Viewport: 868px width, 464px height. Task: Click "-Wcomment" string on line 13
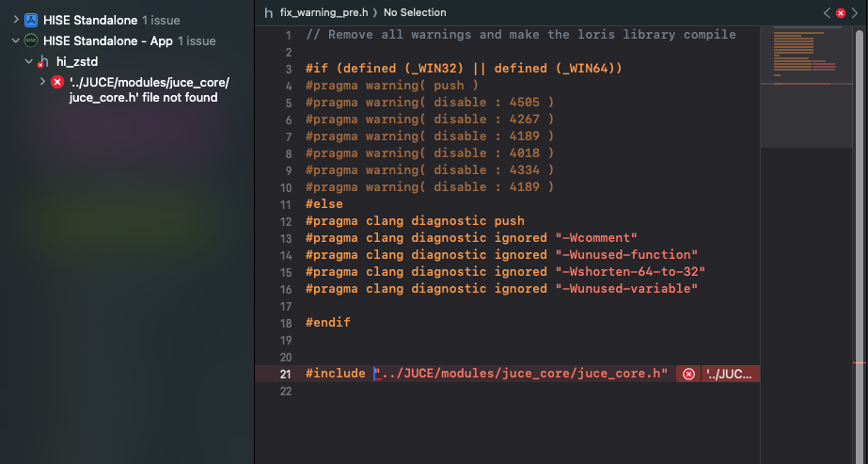pos(596,237)
